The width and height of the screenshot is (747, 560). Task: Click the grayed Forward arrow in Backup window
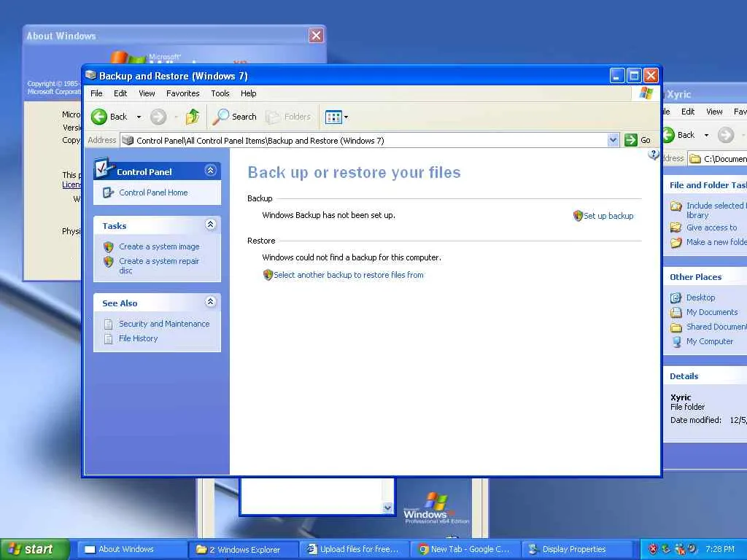pyautogui.click(x=158, y=117)
